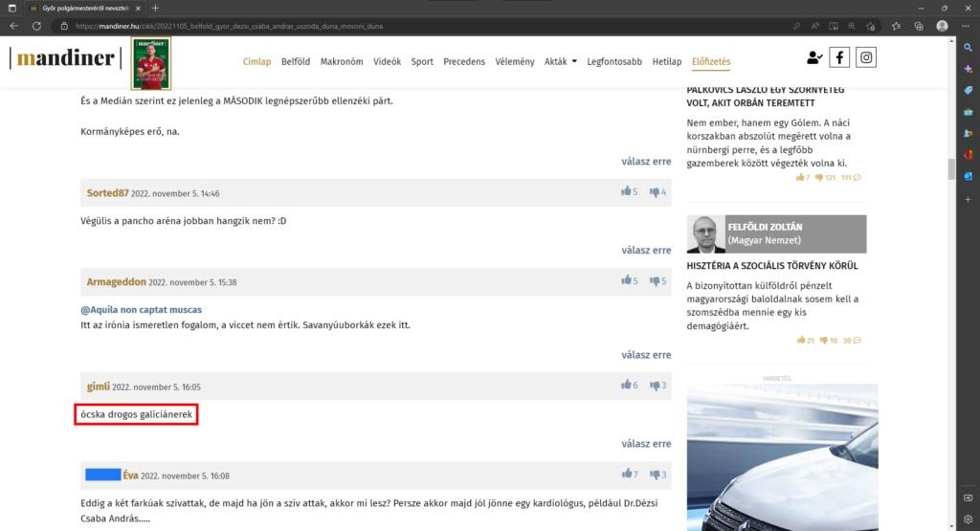Viewport: 980px width, 531px height.
Task: Open the Facebook page icon in header
Action: [x=839, y=57]
